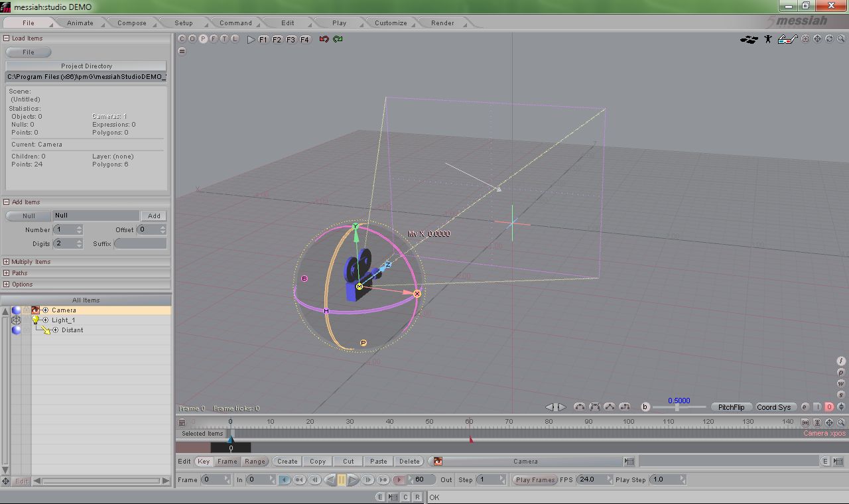849x504 pixels.
Task: Expand the Multiply Items section
Action: [6, 262]
